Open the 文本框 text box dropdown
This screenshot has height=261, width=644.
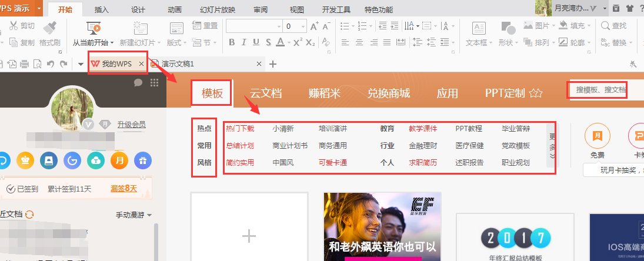[x=490, y=43]
